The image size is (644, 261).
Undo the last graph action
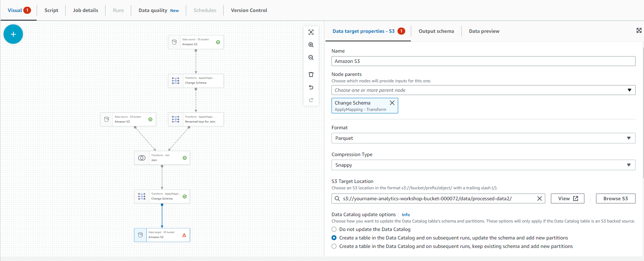tap(311, 87)
